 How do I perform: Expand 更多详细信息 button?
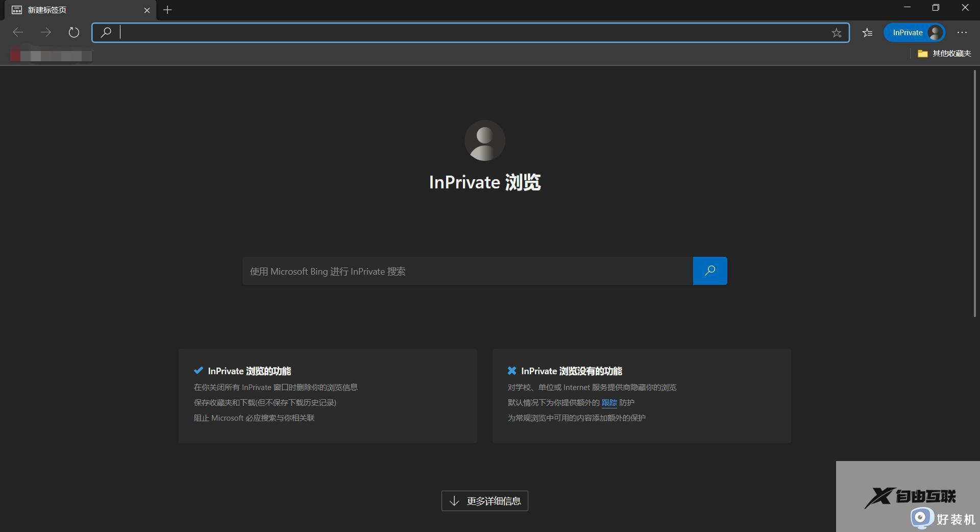click(x=485, y=501)
